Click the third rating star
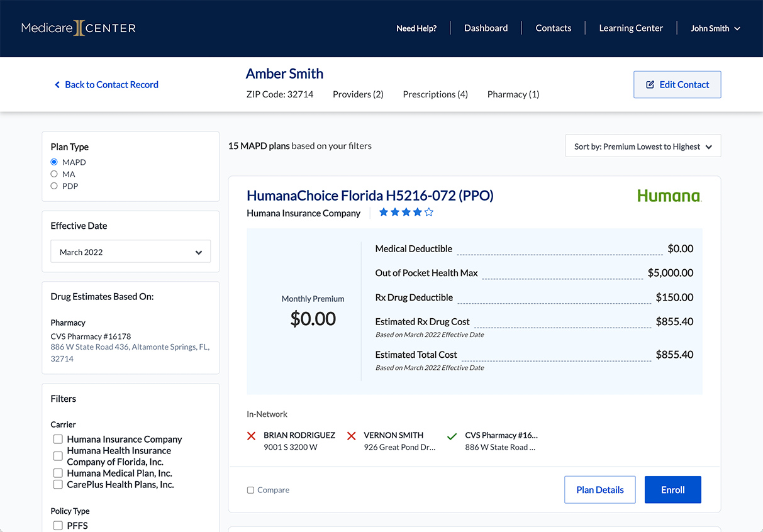The height and width of the screenshot is (532, 763). click(x=406, y=213)
